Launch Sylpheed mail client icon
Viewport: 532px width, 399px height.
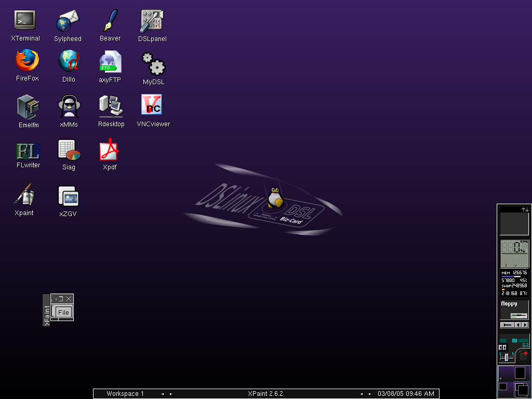click(x=68, y=21)
